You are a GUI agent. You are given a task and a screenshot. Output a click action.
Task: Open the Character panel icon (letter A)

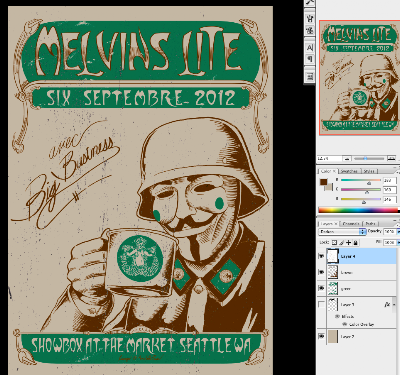pyautogui.click(x=310, y=48)
